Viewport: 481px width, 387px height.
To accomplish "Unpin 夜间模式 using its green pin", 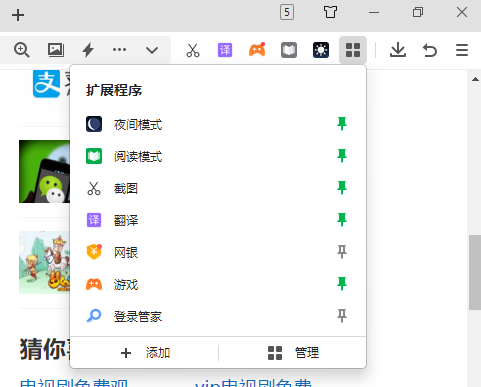I will pyautogui.click(x=342, y=124).
